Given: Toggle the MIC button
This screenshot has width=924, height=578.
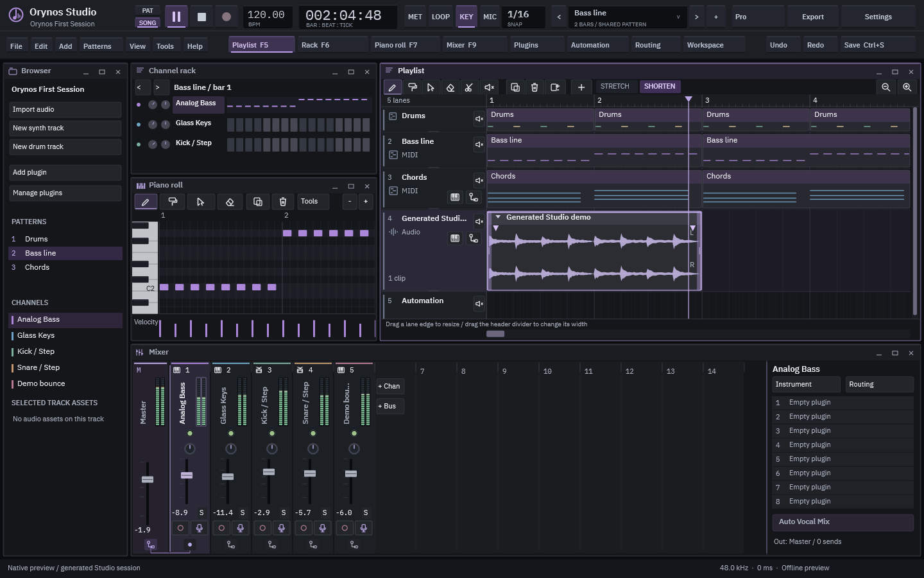Looking at the screenshot, I should 490,17.
